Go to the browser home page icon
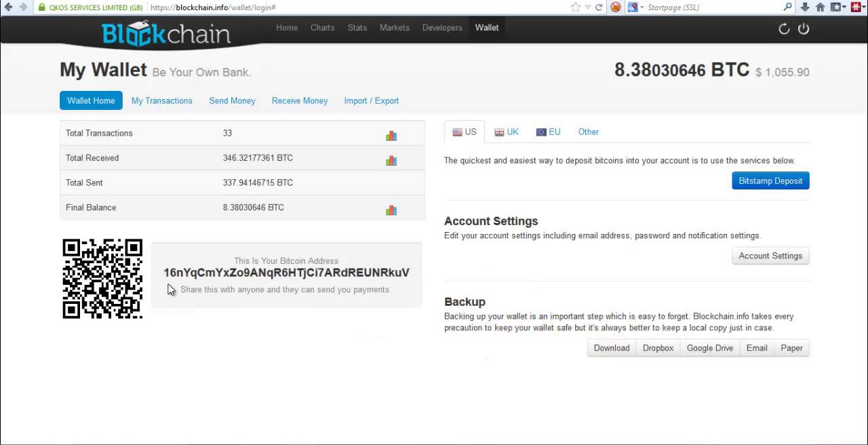 [821, 7]
